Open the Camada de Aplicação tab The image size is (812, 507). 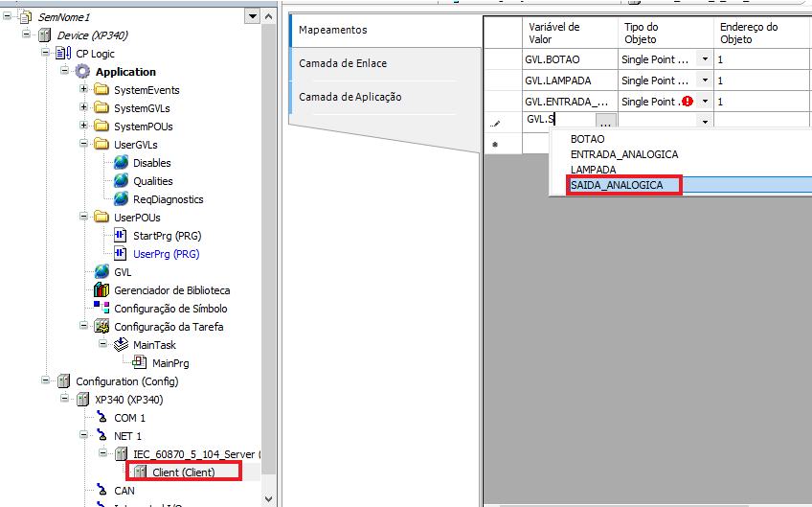pyautogui.click(x=350, y=97)
